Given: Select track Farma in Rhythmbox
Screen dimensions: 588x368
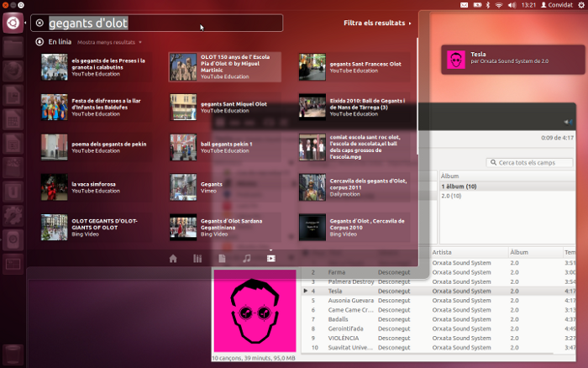Looking at the screenshot, I should click(x=438, y=272).
